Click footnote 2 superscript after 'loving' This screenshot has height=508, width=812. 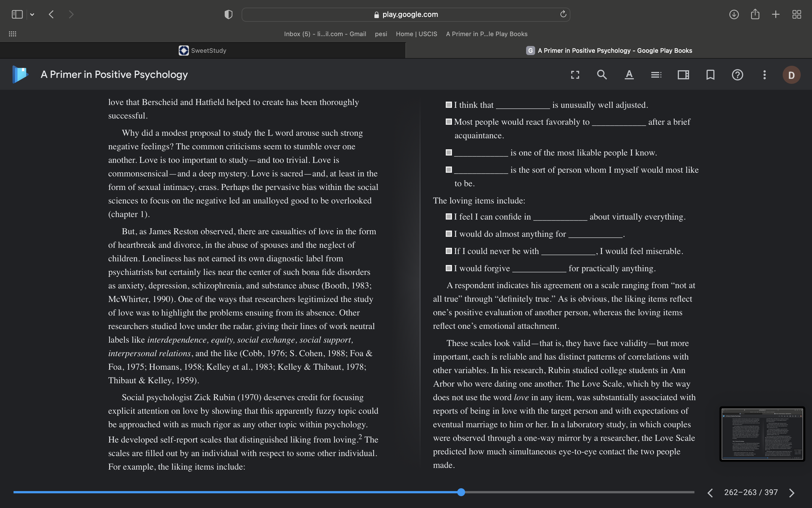click(360, 436)
